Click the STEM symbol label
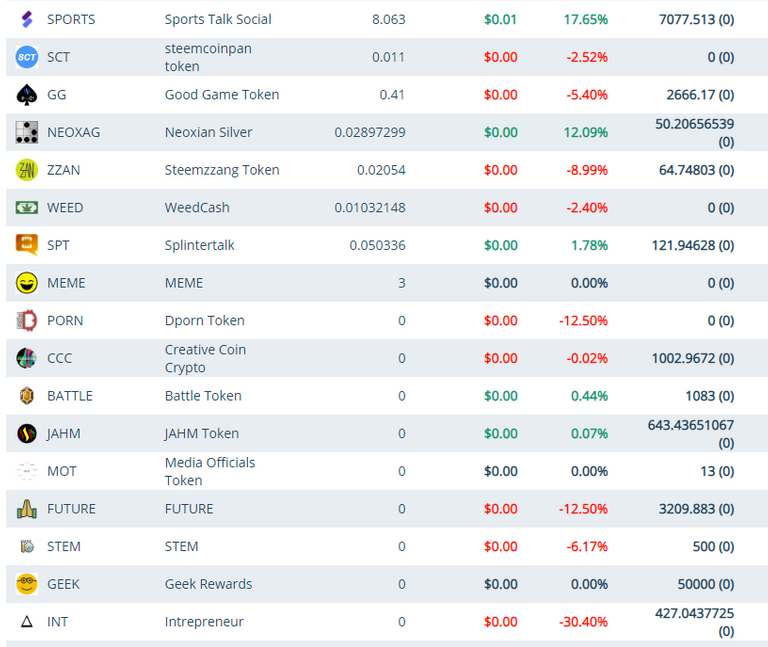This screenshot has height=647, width=768. coord(64,547)
